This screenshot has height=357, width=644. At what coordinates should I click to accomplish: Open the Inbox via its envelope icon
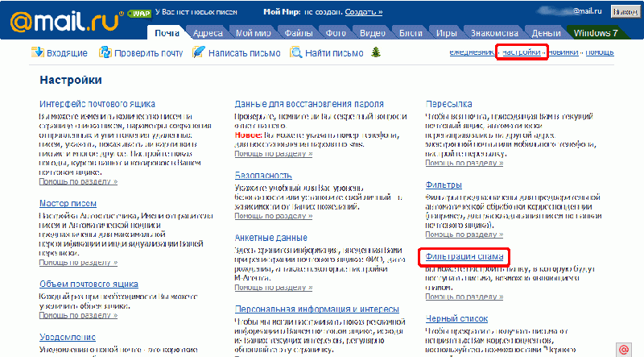pos(37,53)
